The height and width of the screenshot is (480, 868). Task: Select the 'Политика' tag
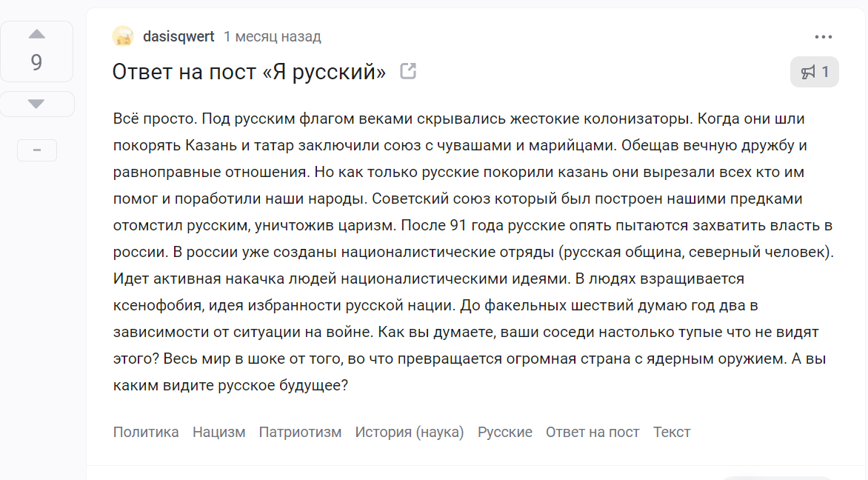point(146,432)
